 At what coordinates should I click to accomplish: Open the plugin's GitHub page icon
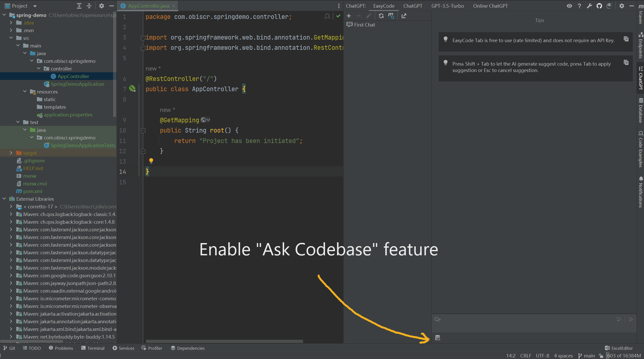pos(599,6)
